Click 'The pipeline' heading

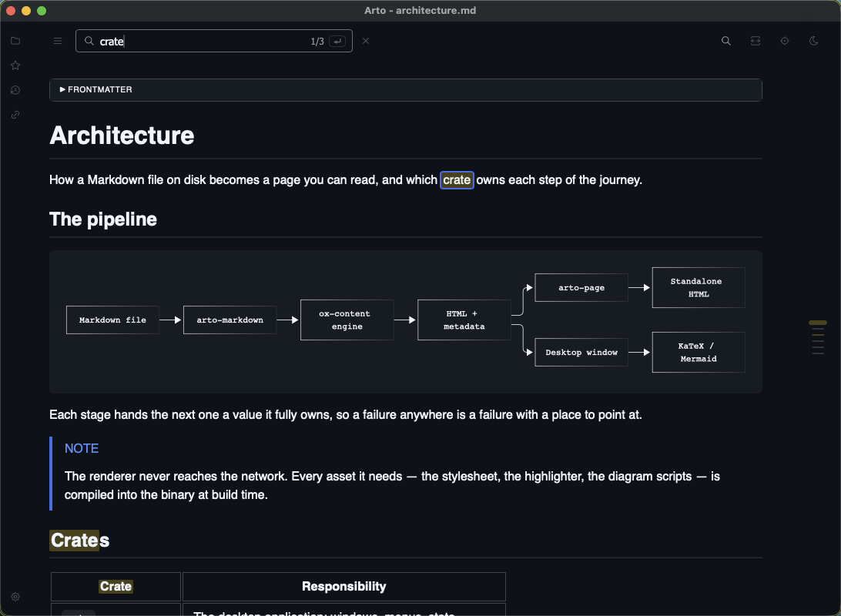point(103,219)
